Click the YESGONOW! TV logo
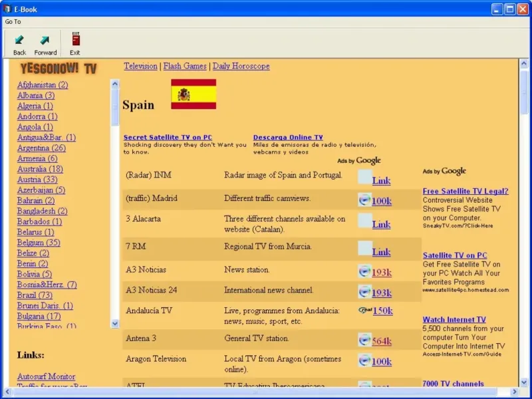This screenshot has height=399, width=532. 59,68
